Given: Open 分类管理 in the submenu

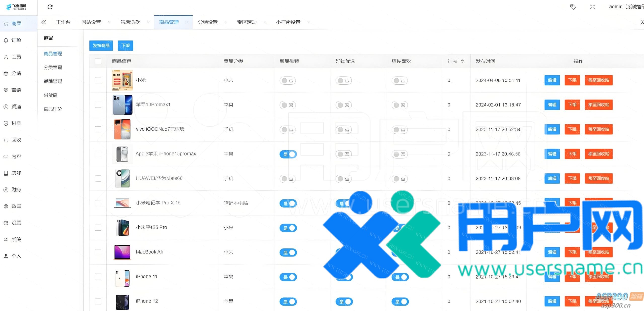Looking at the screenshot, I should [x=53, y=68].
